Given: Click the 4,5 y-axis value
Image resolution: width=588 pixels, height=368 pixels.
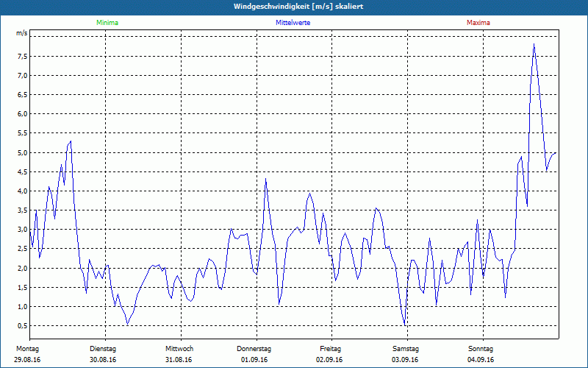Looking at the screenshot, I should point(22,171).
